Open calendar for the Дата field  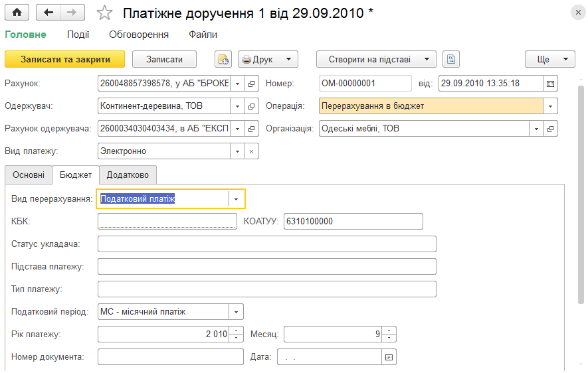click(389, 357)
